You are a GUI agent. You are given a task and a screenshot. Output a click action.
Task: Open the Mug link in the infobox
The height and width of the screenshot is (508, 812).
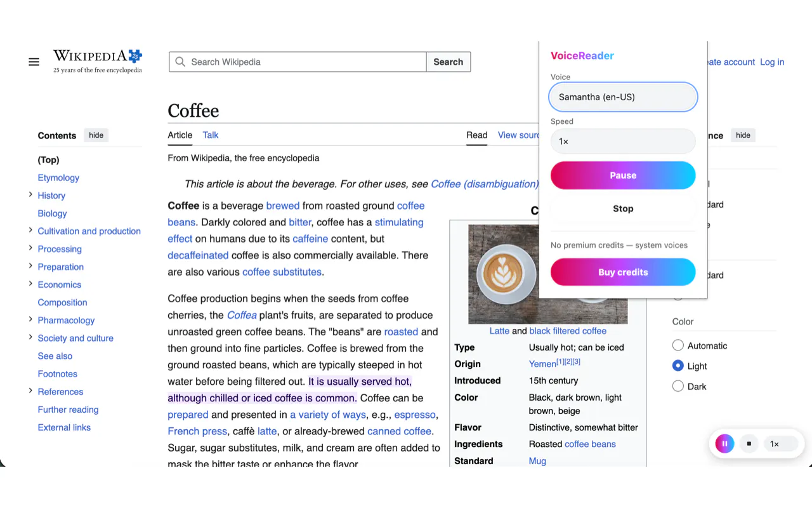click(537, 461)
